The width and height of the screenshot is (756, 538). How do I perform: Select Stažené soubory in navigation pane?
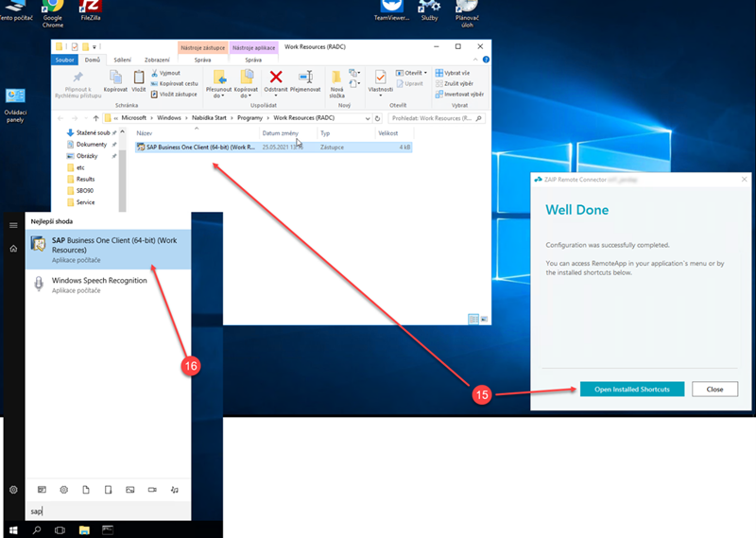pos(92,132)
